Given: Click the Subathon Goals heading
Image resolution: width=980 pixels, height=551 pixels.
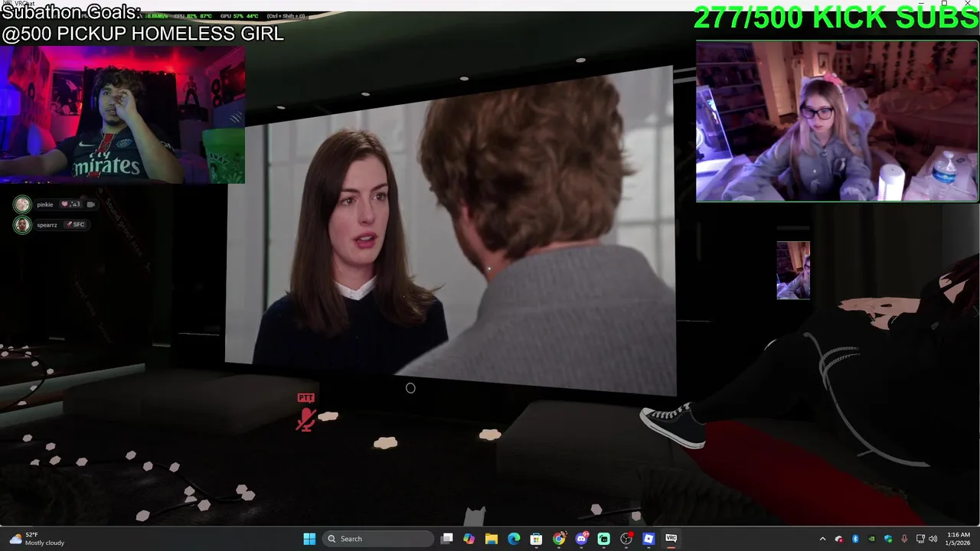Looking at the screenshot, I should (x=71, y=12).
